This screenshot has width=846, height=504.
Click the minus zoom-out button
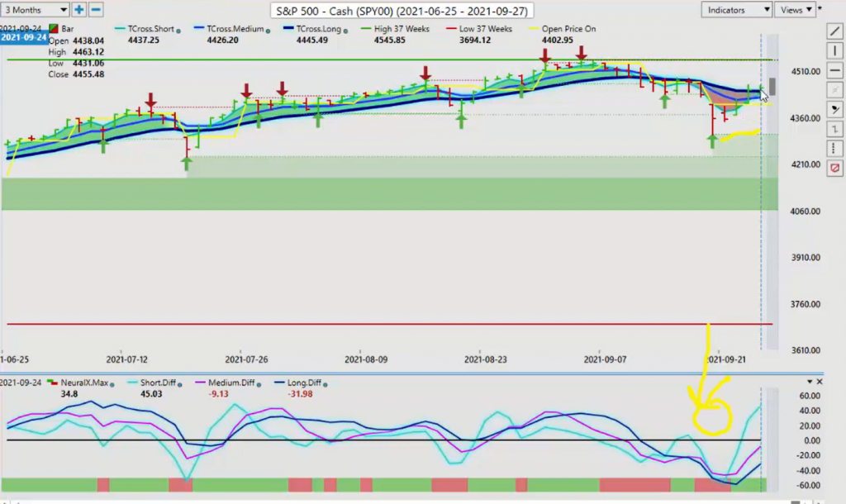click(96, 10)
